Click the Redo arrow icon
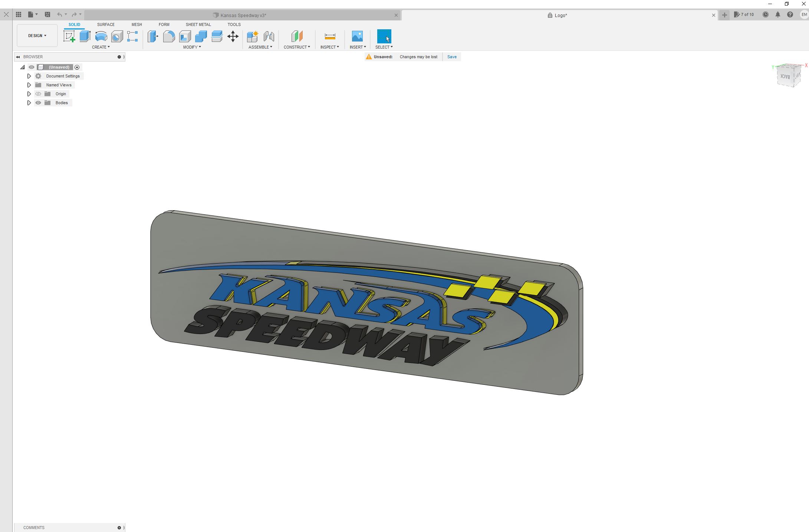 [74, 14]
